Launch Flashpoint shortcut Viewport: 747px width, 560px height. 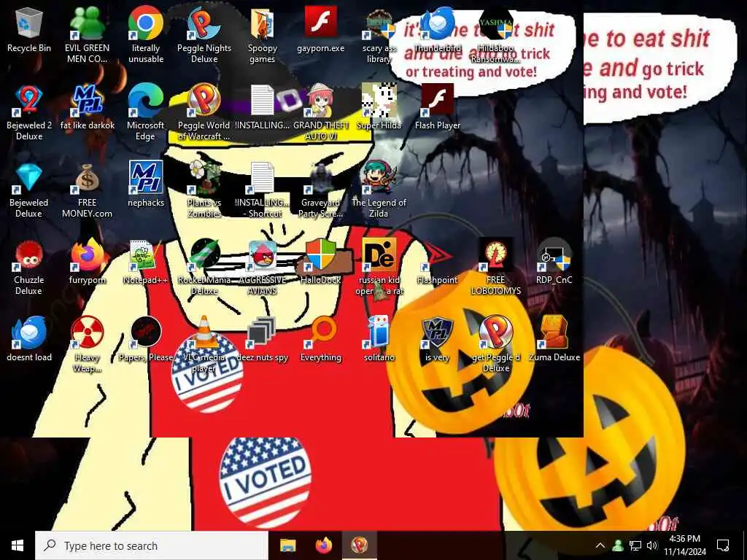coord(438,262)
